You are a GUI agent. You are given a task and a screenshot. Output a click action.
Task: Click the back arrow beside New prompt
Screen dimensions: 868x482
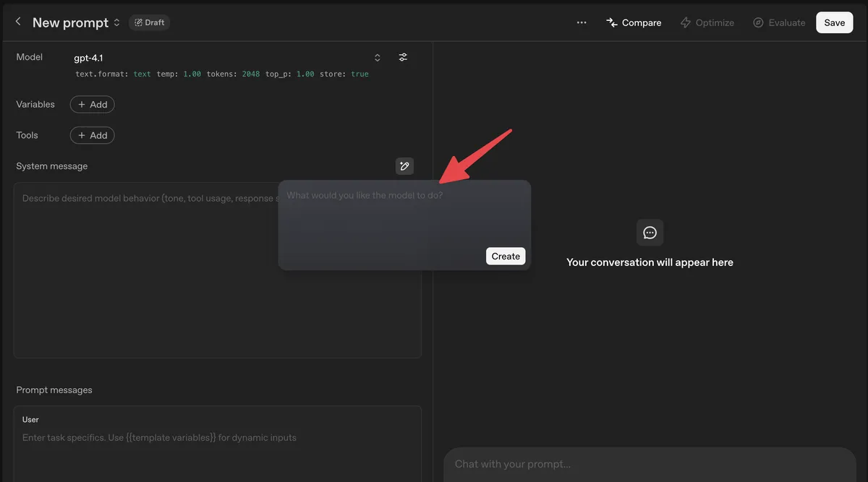point(18,22)
